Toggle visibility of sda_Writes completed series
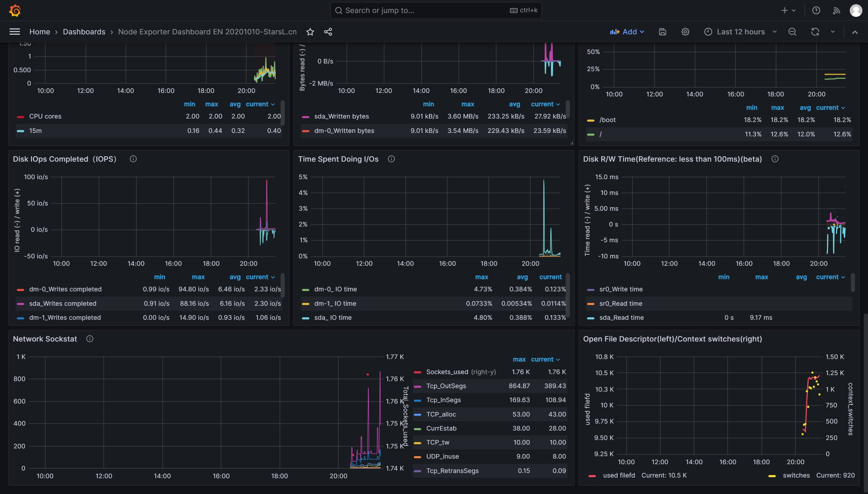The height and width of the screenshot is (494, 868). pos(62,304)
